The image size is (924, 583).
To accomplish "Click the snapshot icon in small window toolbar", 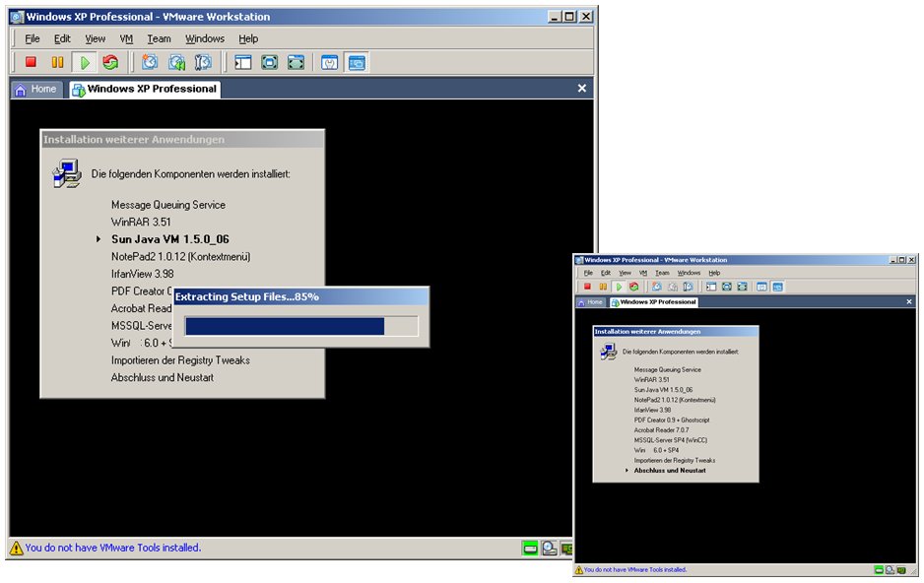I will 656,287.
